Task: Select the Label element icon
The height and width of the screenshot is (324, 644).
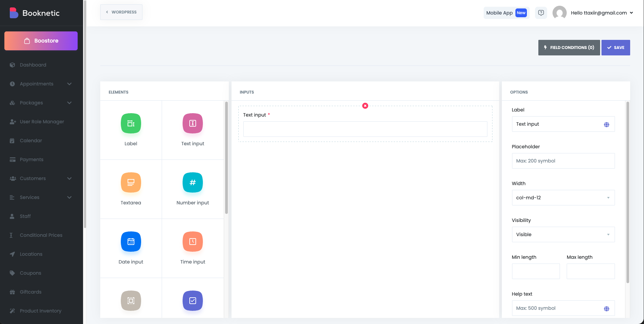Action: click(x=131, y=124)
